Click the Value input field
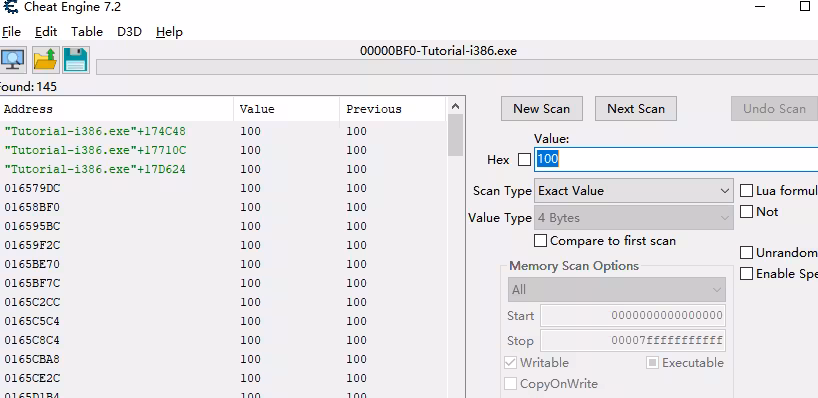The image size is (818, 398). point(676,159)
